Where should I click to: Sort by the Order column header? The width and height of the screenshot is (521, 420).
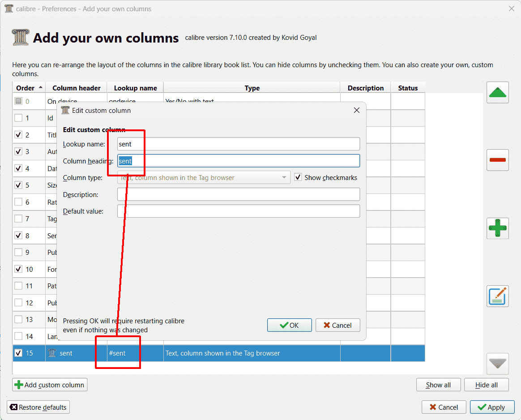29,88
